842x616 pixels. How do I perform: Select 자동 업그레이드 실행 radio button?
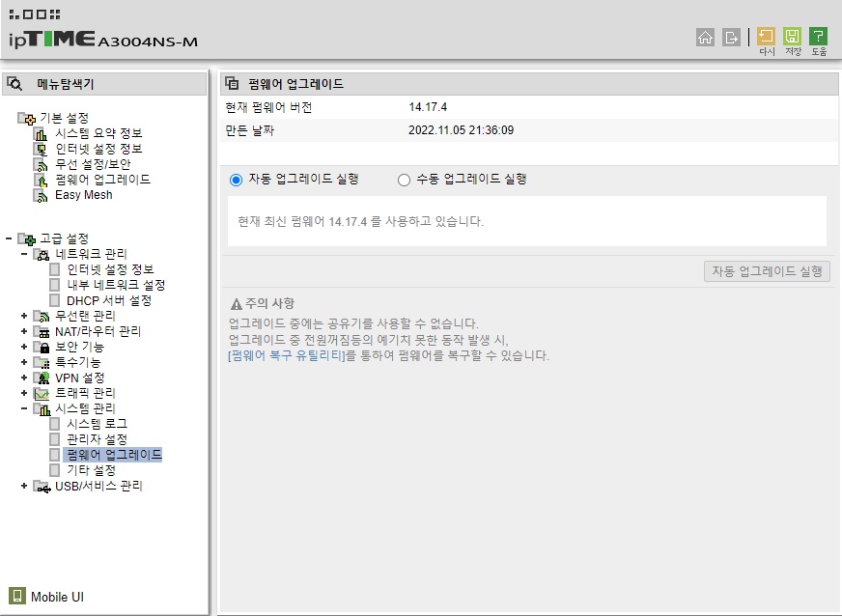pyautogui.click(x=236, y=180)
